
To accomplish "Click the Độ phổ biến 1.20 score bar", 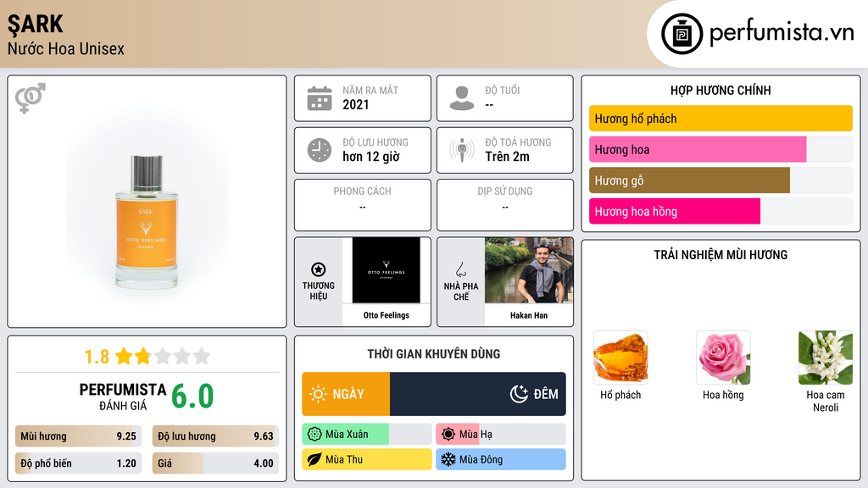I will click(x=78, y=463).
